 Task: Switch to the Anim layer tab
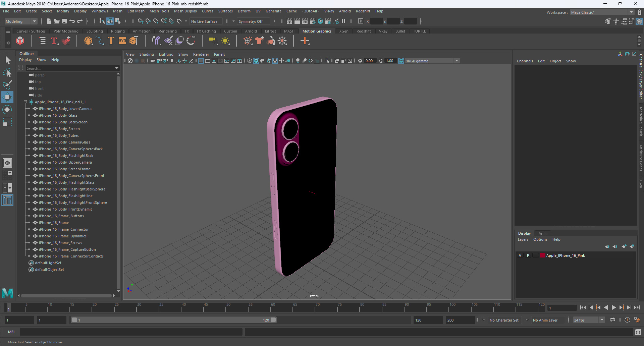click(x=543, y=233)
